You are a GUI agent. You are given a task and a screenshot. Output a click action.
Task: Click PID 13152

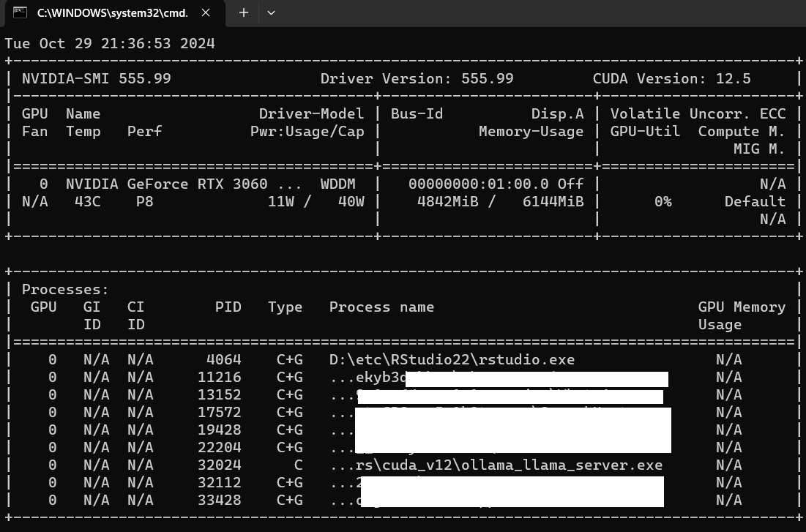tap(220, 394)
